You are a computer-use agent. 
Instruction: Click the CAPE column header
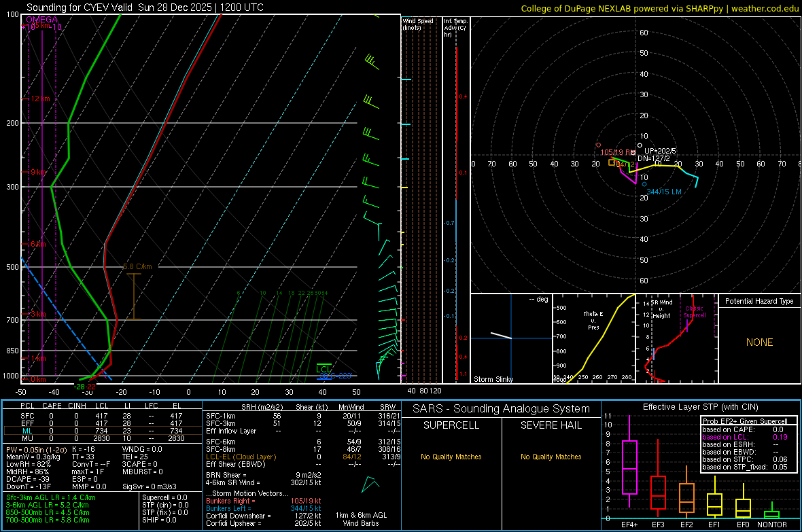52,406
